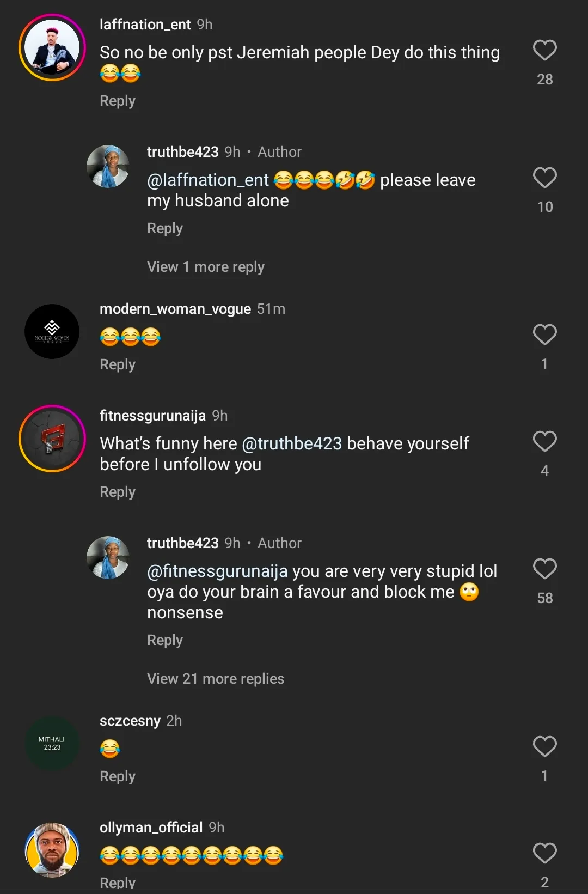Expand 'View 1 more reply' thread
588x894 pixels.
(206, 267)
